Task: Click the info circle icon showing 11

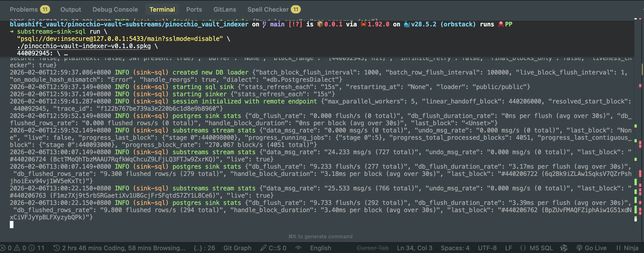Action: click(32, 248)
